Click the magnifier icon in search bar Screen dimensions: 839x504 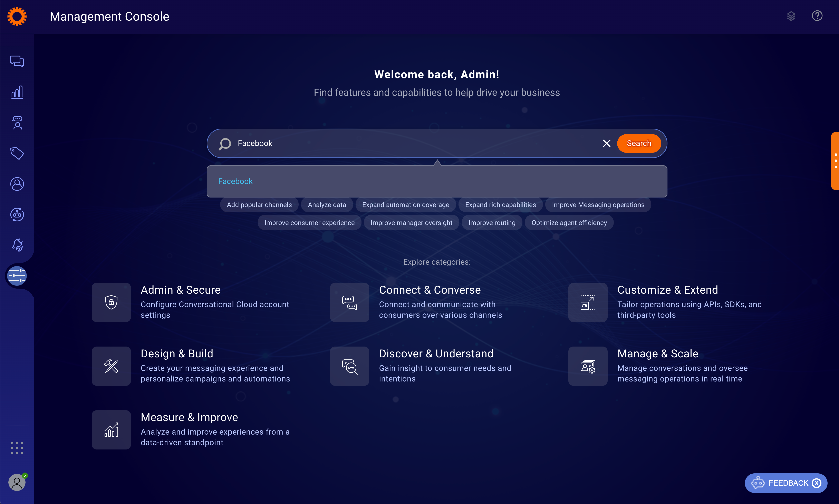pos(225,144)
